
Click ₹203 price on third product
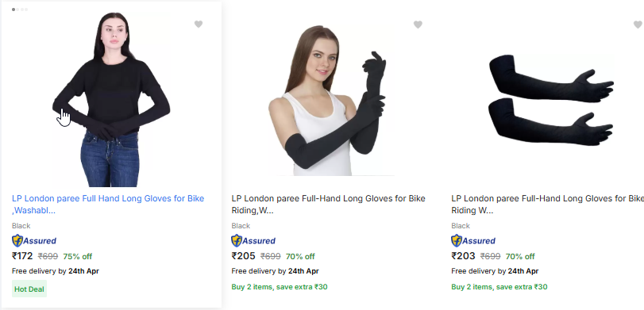tap(463, 256)
